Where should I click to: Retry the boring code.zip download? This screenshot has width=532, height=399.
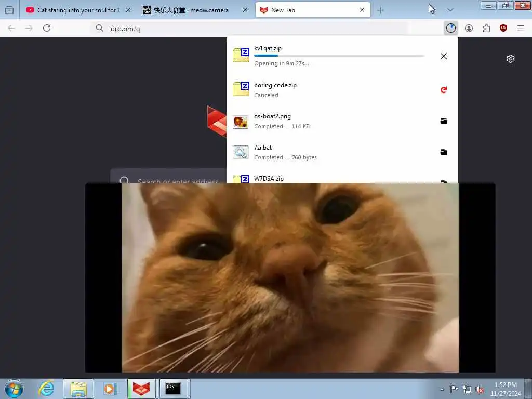tap(444, 89)
